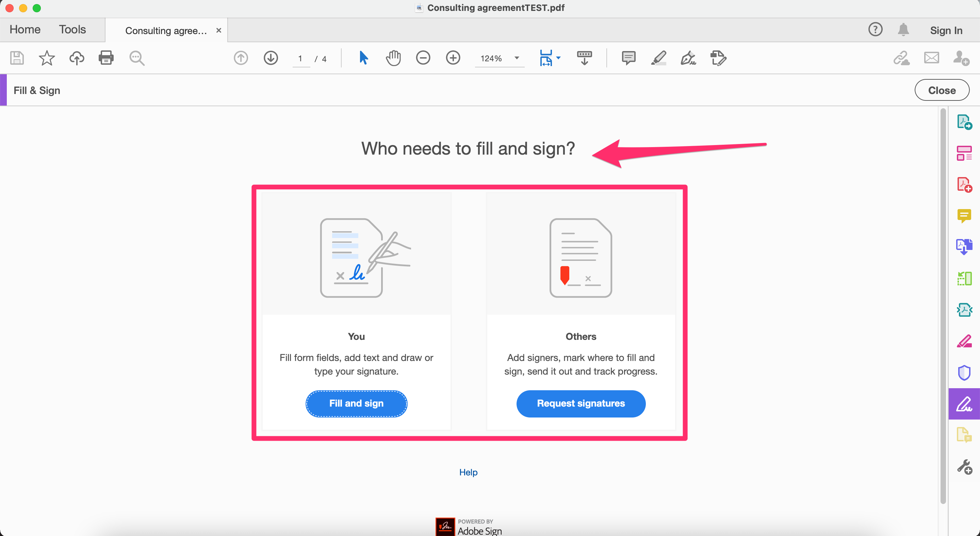
Task: Upload file to cloud icon
Action: [77, 58]
